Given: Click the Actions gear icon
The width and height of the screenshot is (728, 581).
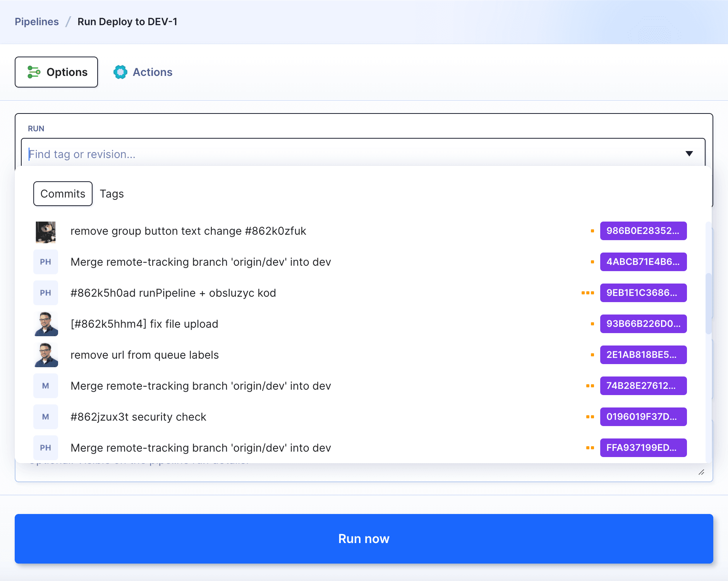Looking at the screenshot, I should click(x=120, y=72).
